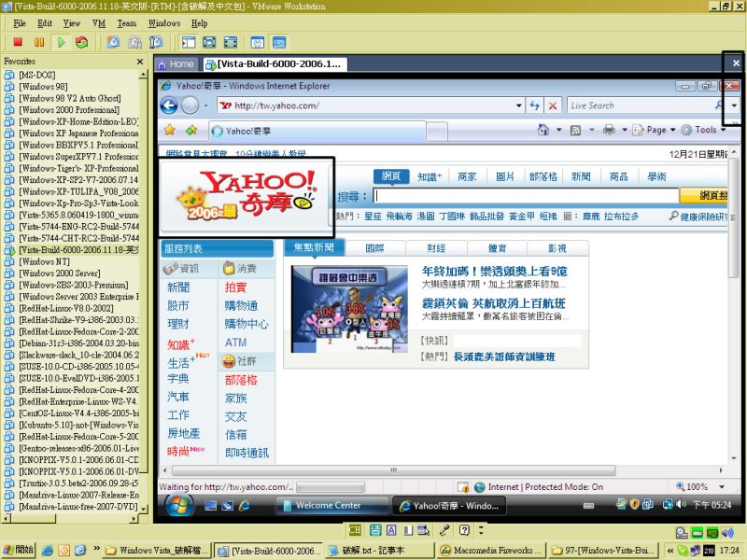
Task: Close the Favorites sidebar panel
Action: point(140,62)
